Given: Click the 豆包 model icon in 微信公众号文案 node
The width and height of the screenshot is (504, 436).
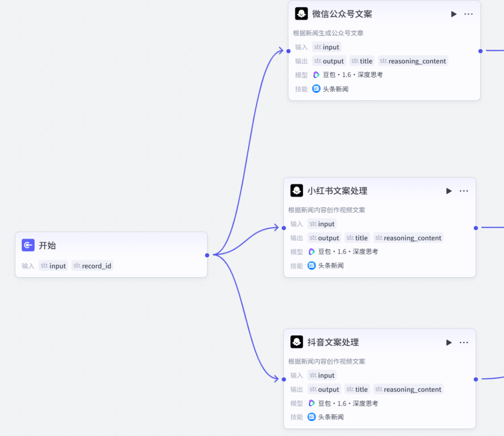Looking at the screenshot, I should click(x=316, y=75).
